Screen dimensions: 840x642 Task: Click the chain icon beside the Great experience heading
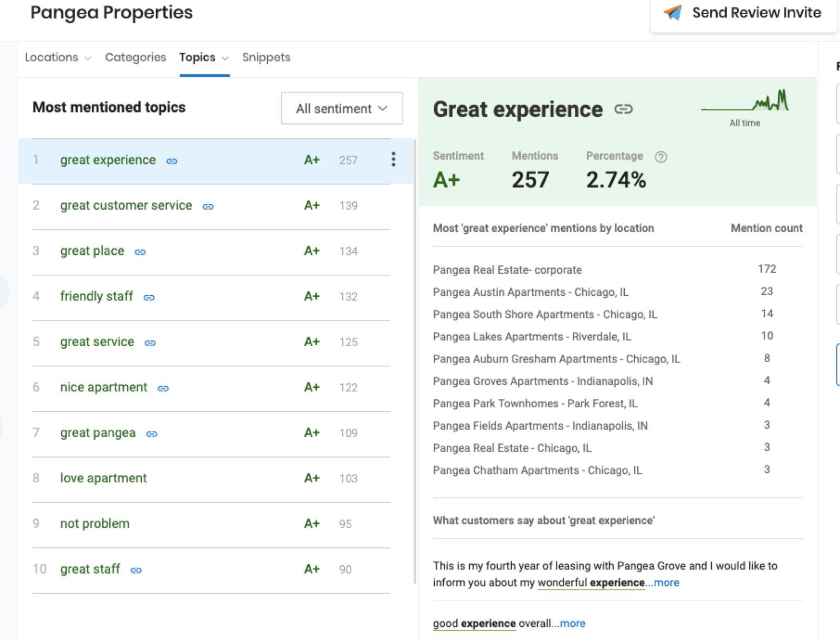coord(624,110)
